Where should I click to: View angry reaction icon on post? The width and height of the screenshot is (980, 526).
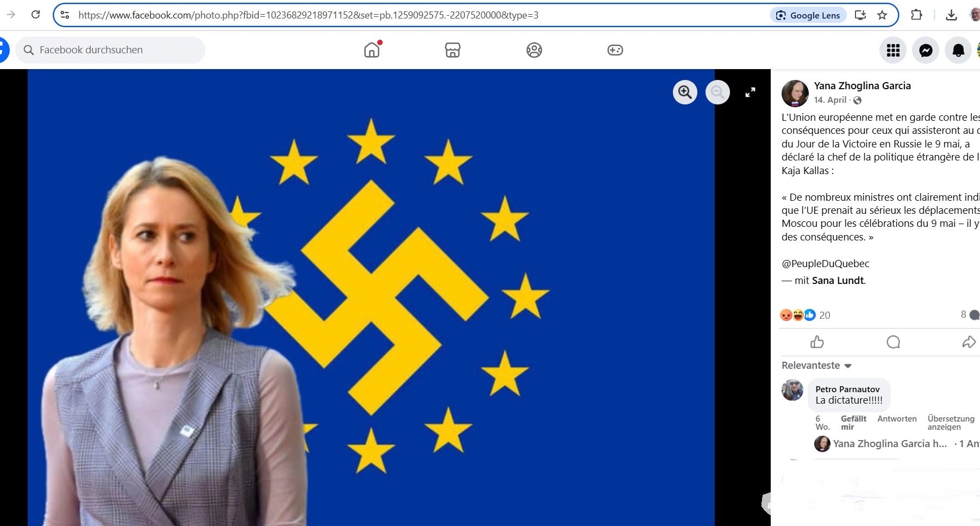[786, 315]
